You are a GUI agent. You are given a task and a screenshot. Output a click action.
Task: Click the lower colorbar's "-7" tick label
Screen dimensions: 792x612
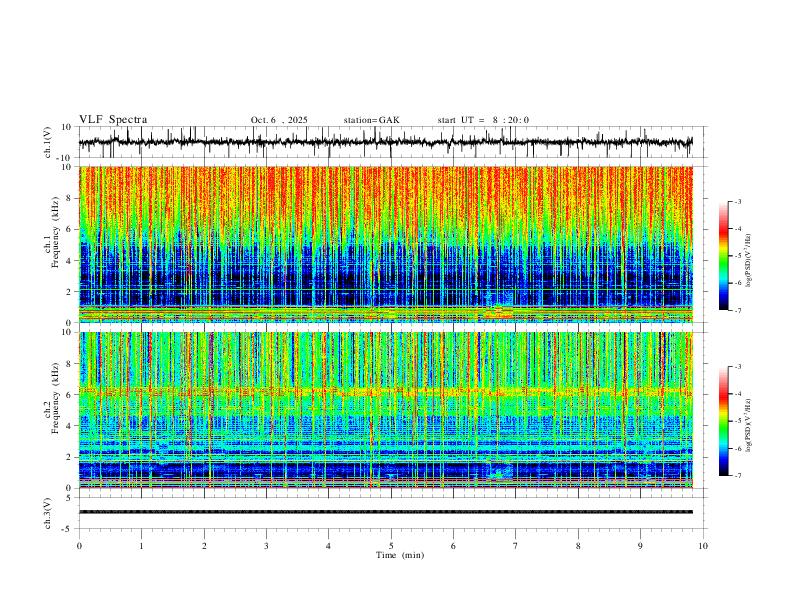coord(737,476)
